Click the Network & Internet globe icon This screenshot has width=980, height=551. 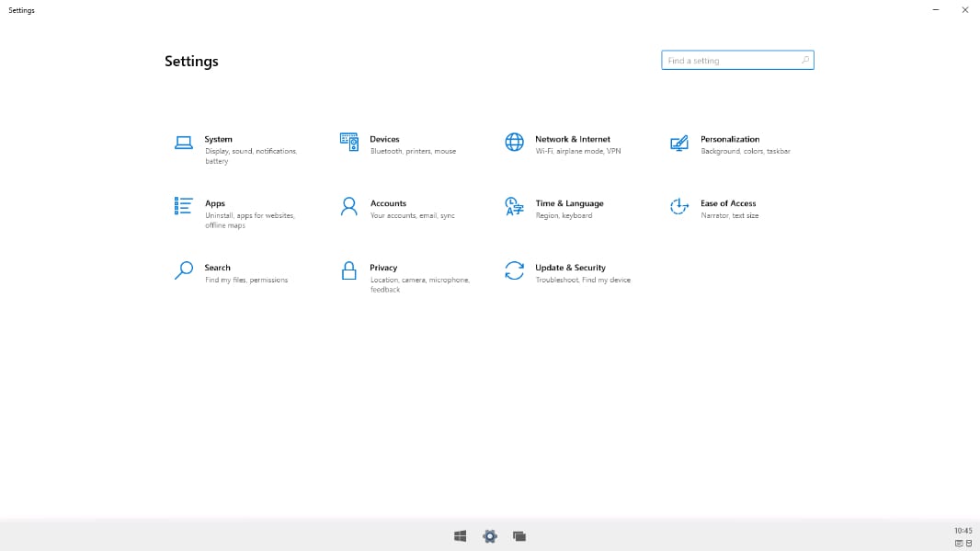(x=514, y=142)
